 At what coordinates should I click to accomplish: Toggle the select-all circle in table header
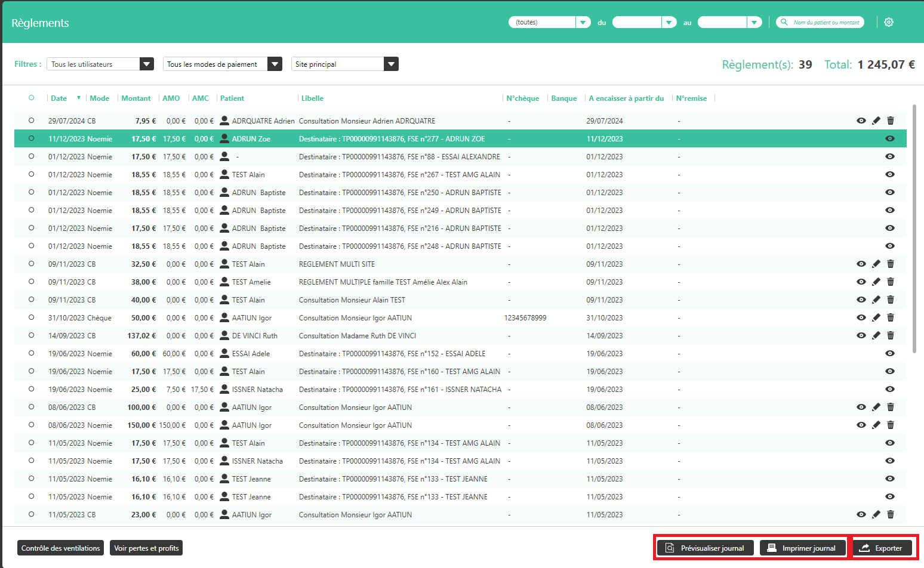(x=32, y=98)
